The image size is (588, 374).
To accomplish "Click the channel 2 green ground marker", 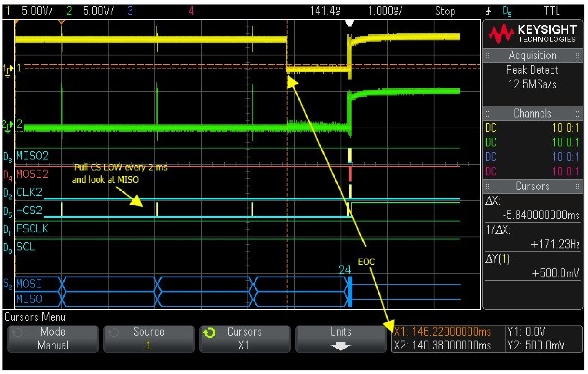I will pos(7,126).
